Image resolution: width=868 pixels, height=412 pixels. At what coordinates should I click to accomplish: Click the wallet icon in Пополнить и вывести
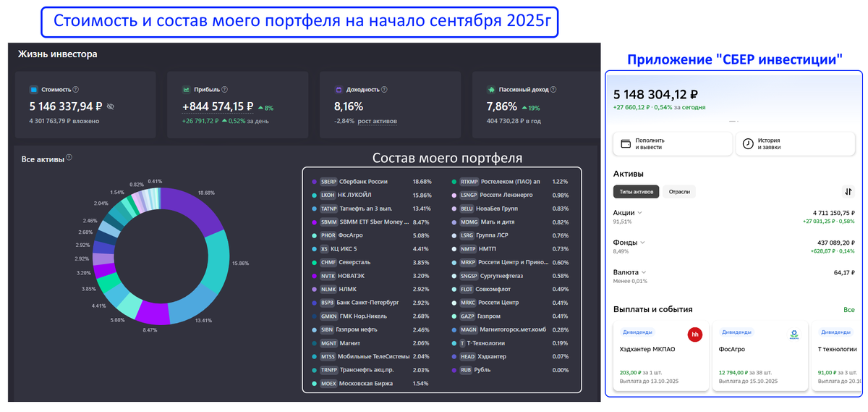click(626, 143)
